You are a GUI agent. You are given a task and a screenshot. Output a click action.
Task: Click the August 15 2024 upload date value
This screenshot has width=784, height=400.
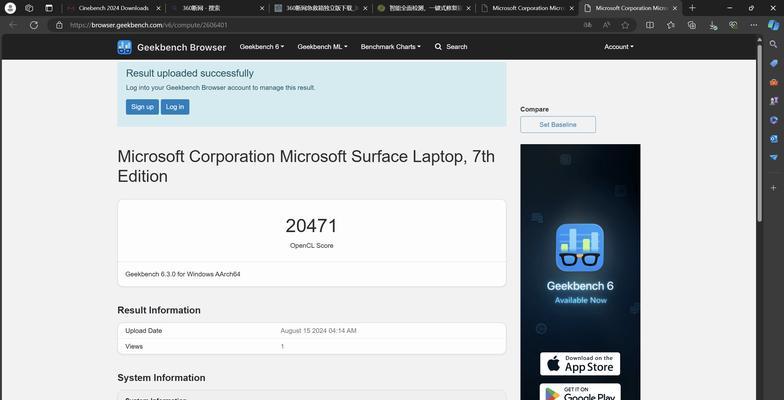(x=318, y=330)
